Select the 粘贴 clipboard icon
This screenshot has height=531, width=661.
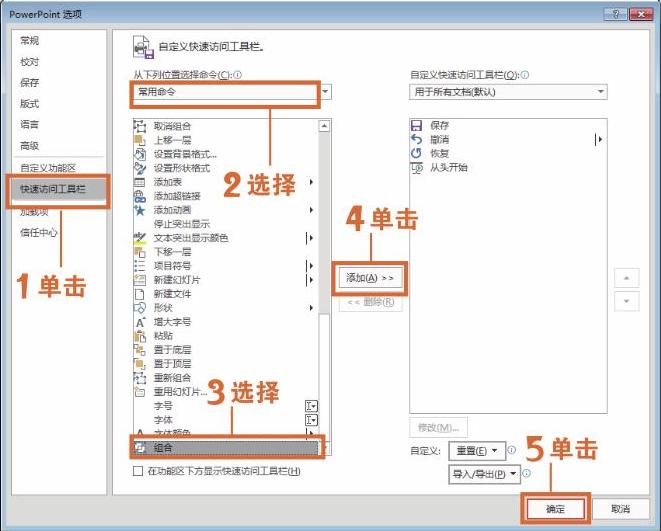140,336
